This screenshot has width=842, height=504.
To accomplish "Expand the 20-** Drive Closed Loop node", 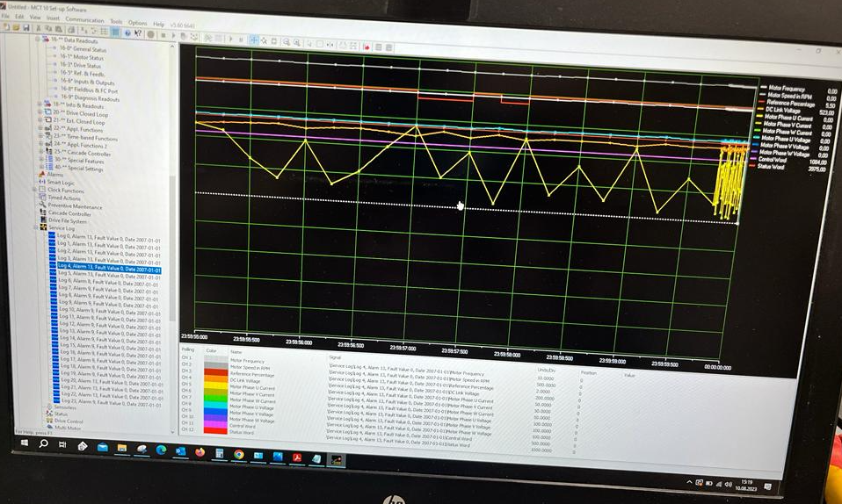I will [40, 112].
